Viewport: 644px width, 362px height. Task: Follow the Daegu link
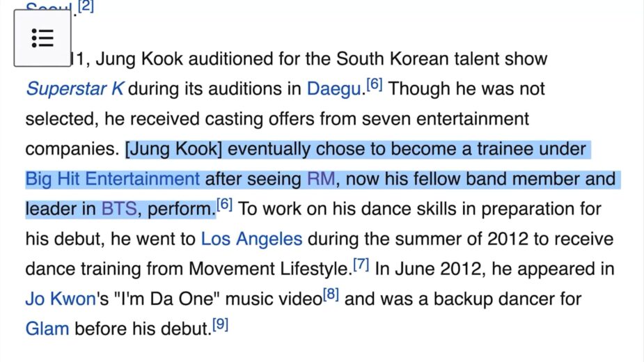pos(333,90)
